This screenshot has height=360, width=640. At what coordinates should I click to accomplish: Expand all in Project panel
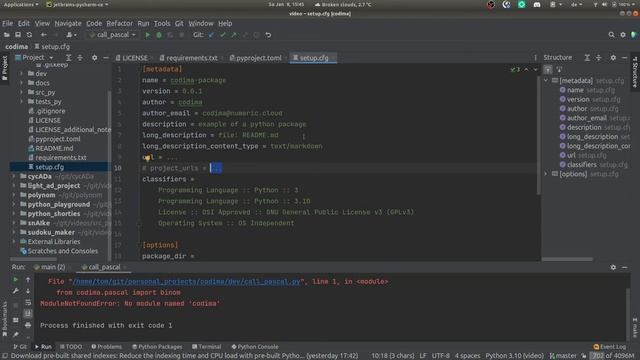[x=69, y=58]
